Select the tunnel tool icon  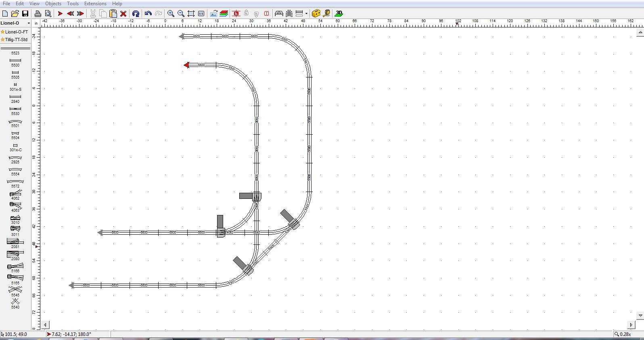coord(289,13)
